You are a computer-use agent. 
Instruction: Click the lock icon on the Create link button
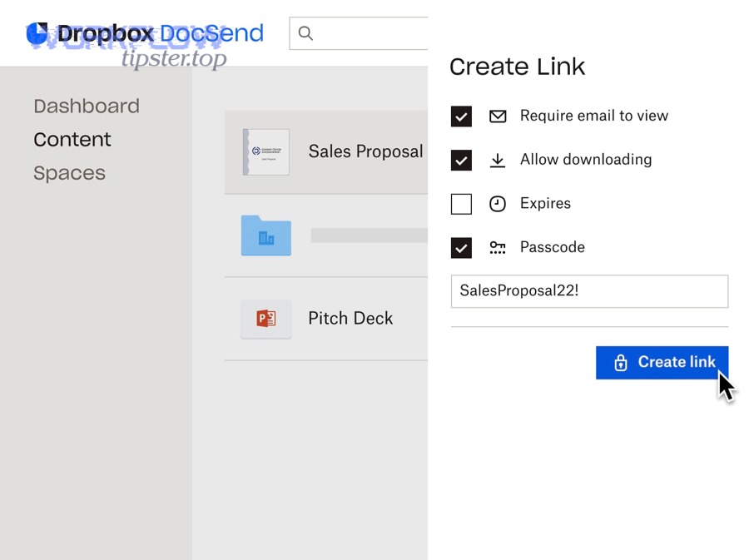(620, 362)
